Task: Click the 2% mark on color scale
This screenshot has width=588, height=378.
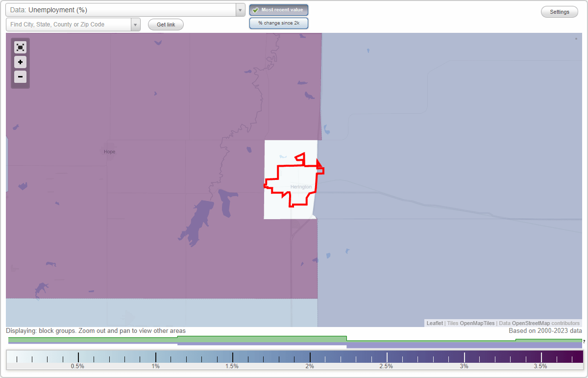Action: point(310,366)
